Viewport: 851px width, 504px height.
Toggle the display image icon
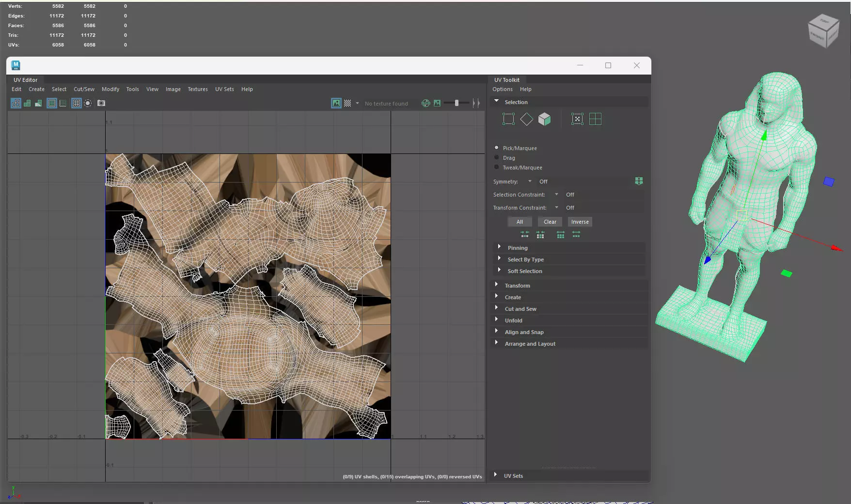[x=336, y=103]
